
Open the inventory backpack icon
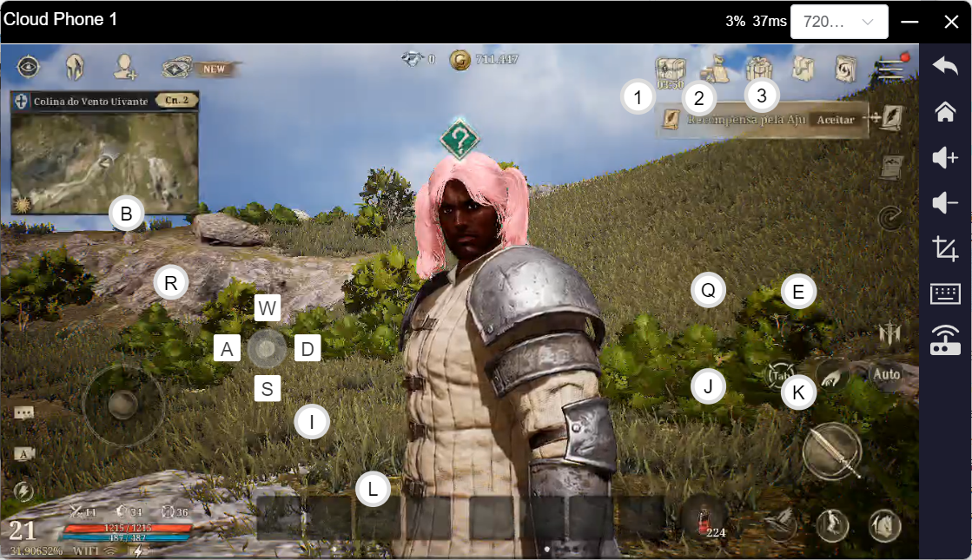click(803, 69)
